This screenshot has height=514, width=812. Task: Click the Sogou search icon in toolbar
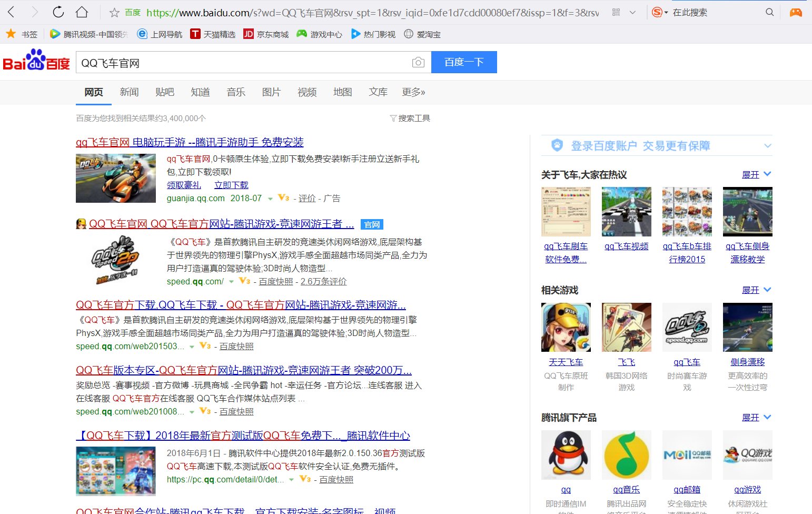[658, 12]
